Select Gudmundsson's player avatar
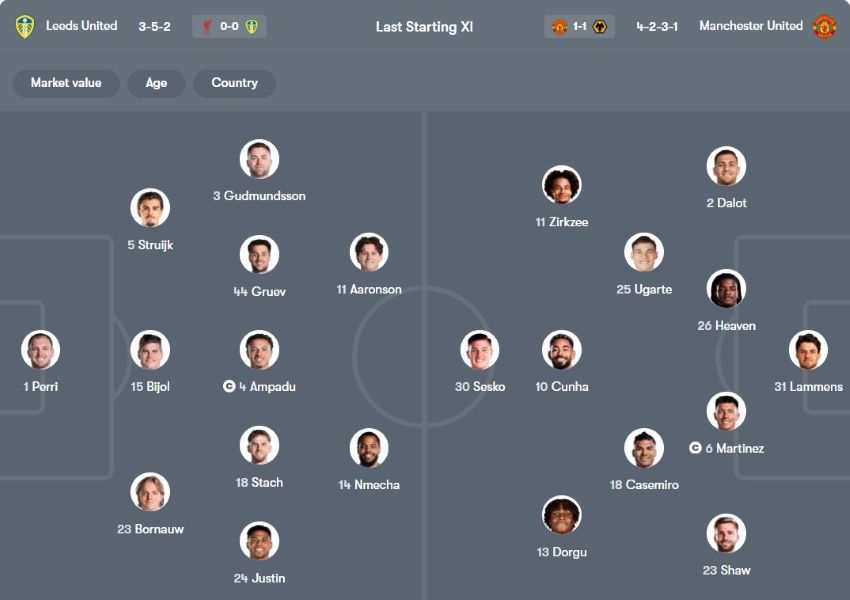The width and height of the screenshot is (850, 600). pyautogui.click(x=259, y=160)
